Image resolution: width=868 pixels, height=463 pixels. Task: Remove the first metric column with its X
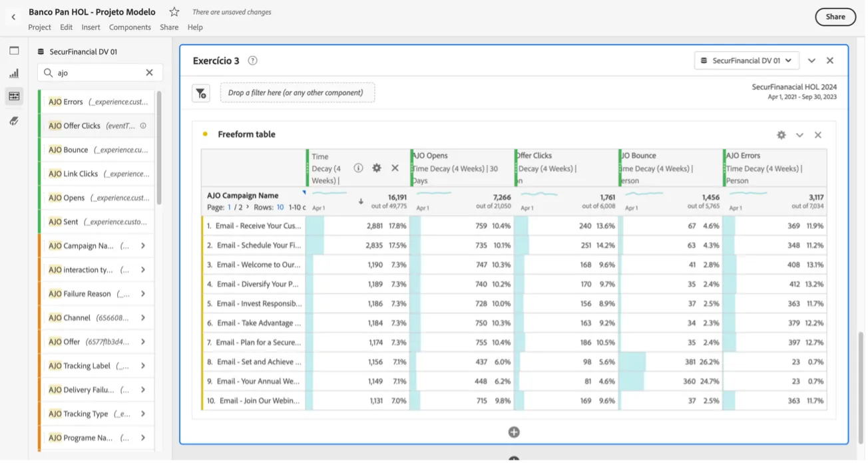[x=395, y=168]
